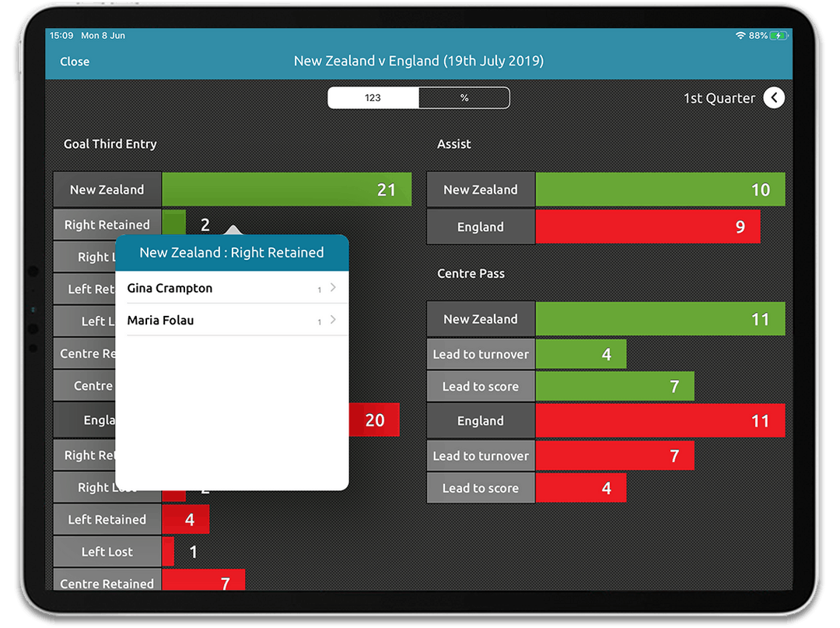
Task: Open Maria Folau's detail chevron
Action: (333, 321)
